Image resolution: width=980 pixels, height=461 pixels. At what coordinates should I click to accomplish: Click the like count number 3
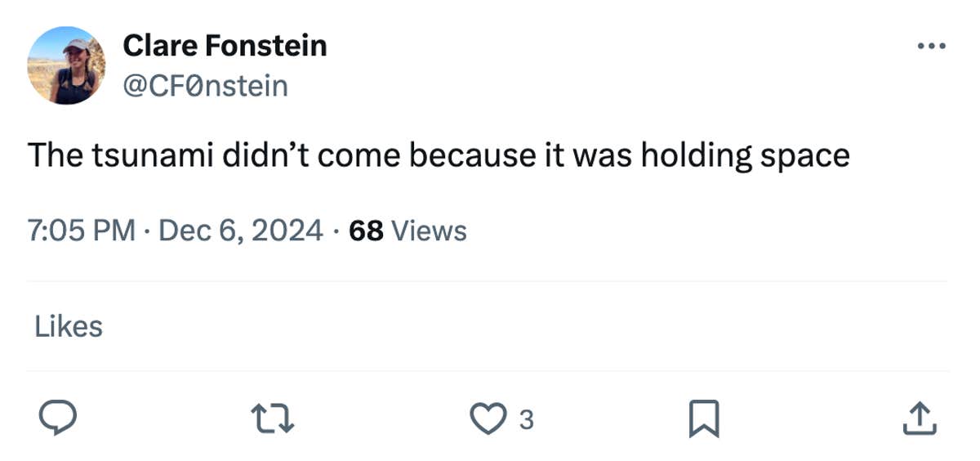[x=527, y=420]
